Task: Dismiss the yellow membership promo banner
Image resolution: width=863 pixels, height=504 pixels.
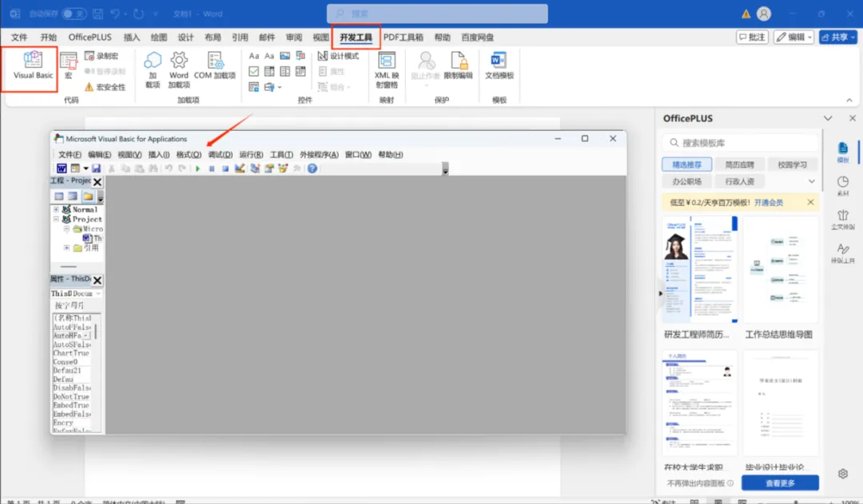Action: click(x=811, y=203)
